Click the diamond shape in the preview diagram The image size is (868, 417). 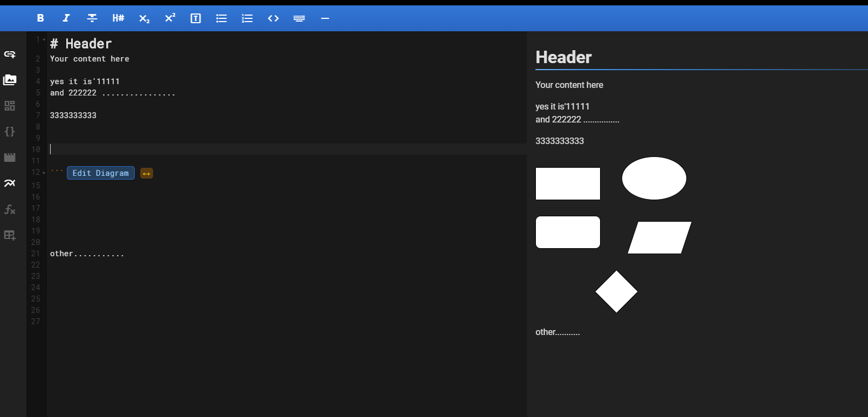click(616, 291)
